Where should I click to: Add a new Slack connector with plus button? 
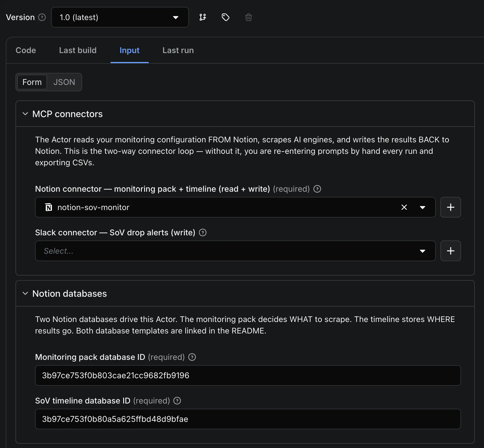click(451, 251)
